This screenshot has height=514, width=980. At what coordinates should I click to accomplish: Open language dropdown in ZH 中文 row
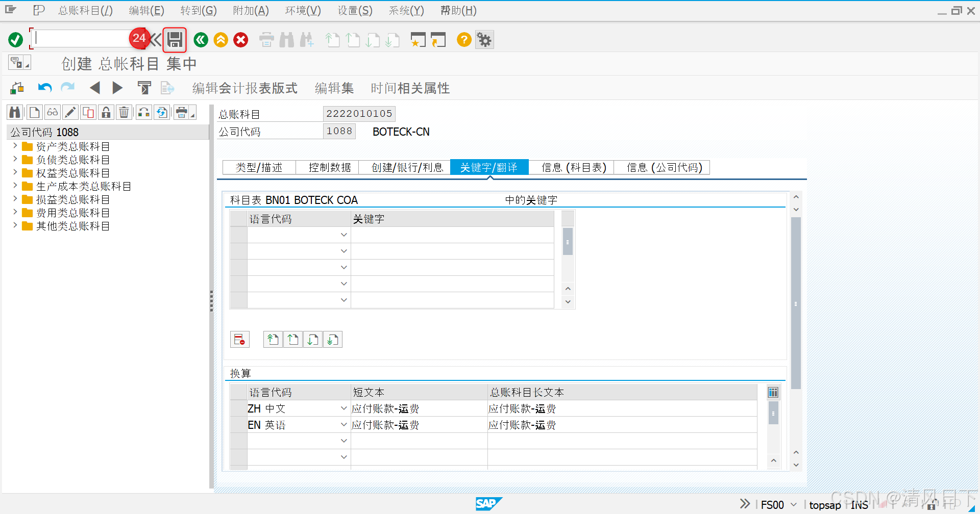pos(344,408)
